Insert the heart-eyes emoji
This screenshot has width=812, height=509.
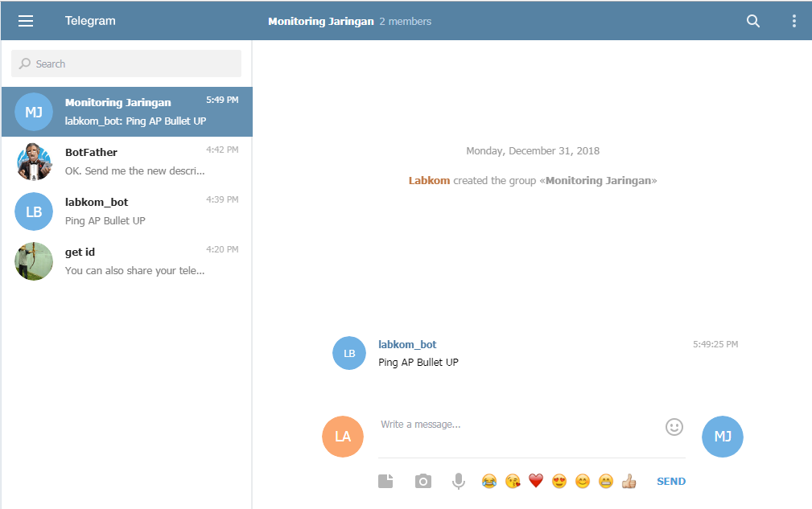[559, 481]
